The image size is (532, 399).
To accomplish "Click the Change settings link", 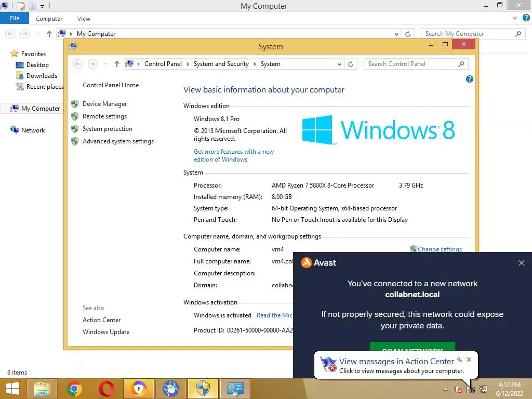I will tap(440, 249).
